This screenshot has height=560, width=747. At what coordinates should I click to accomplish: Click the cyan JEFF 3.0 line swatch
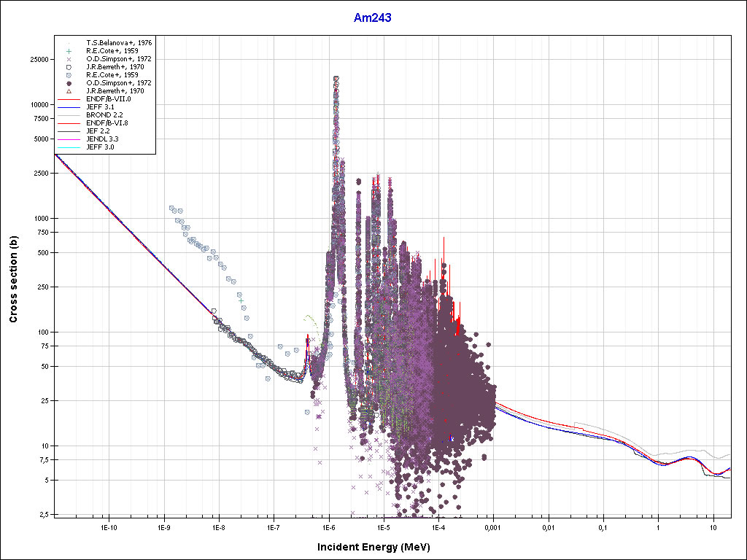[x=69, y=147]
